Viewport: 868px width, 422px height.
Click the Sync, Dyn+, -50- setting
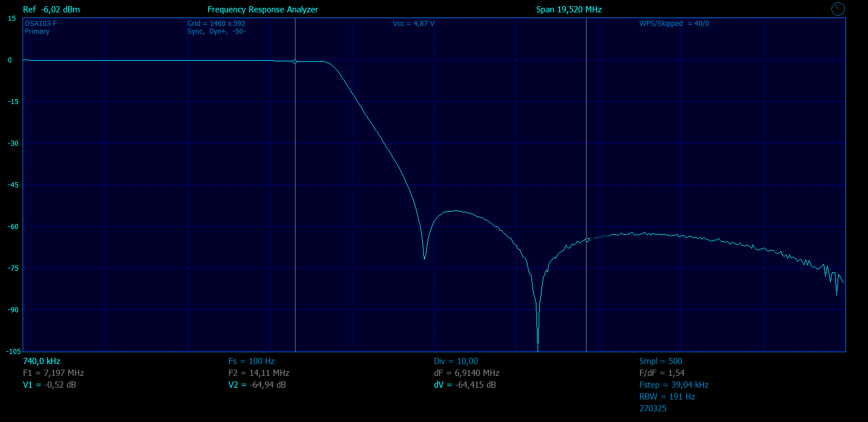point(216,32)
